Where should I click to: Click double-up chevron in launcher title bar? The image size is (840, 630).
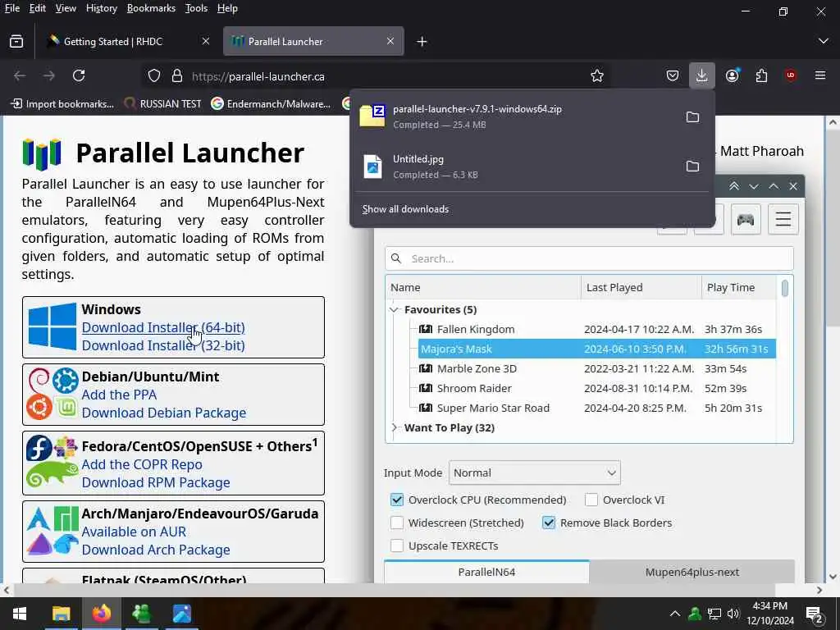(734, 186)
